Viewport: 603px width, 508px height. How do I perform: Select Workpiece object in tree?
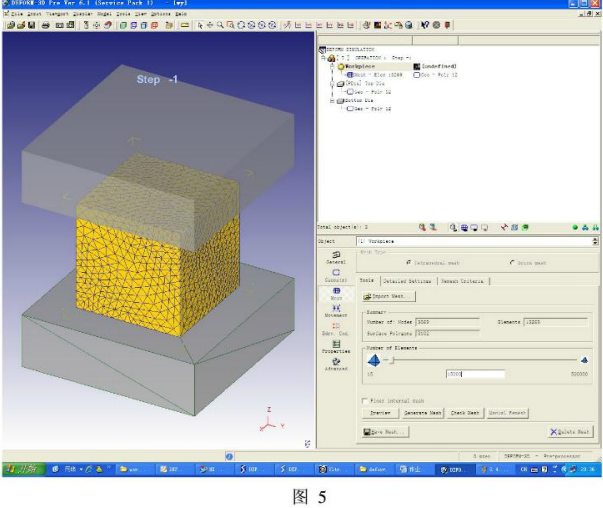click(x=360, y=67)
